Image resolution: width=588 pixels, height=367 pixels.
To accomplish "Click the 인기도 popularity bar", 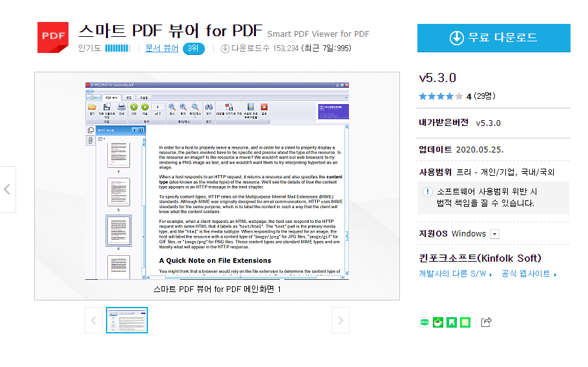I will click(118, 48).
